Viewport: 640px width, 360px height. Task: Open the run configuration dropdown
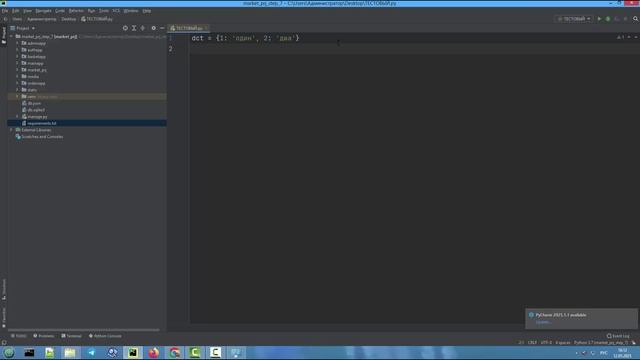pyautogui.click(x=574, y=19)
